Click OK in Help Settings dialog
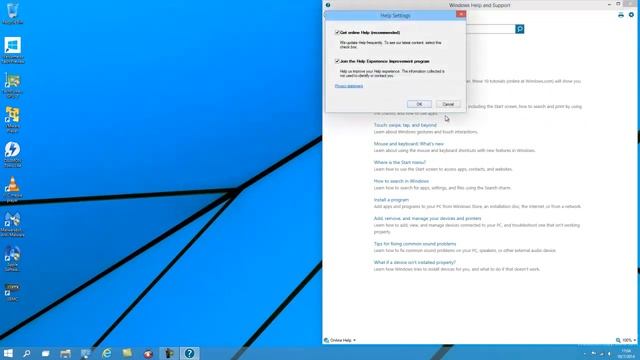 coord(419,104)
